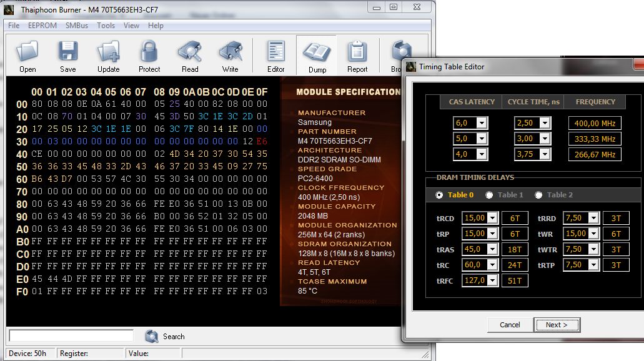644x361 pixels.
Task: Expand the CAS latency 5,0 dropdown
Action: [x=482, y=139]
